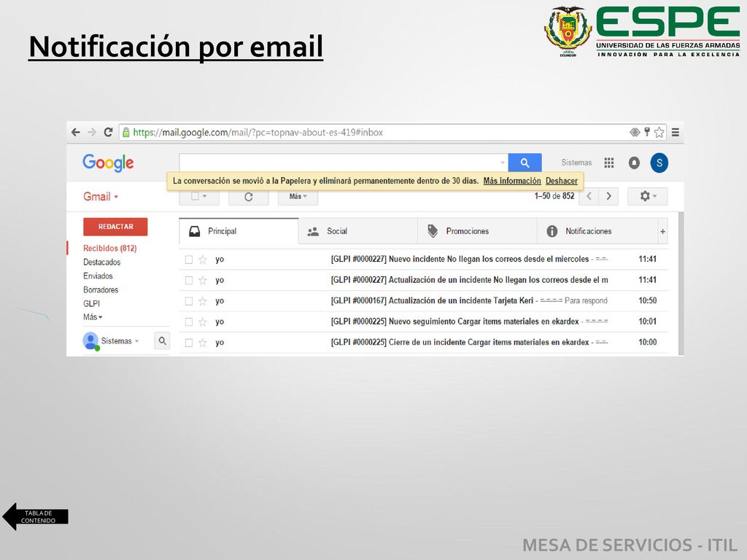Bookmark page with the star icon
The height and width of the screenshot is (560, 747).
659,133
